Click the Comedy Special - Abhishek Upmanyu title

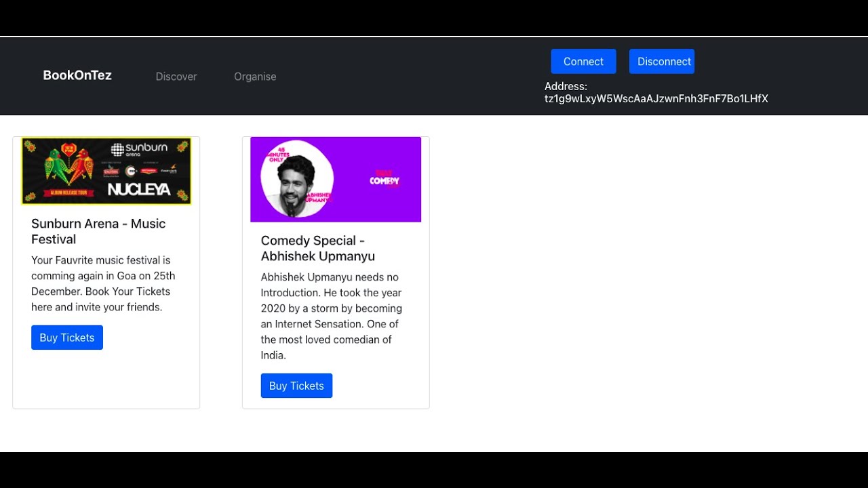tap(318, 248)
